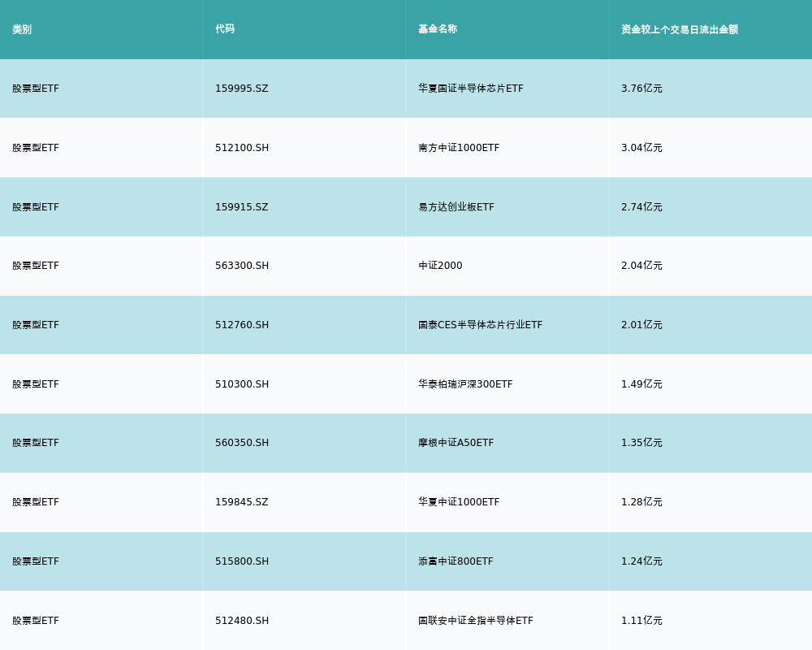Select the 中证2000 fund name
The image size is (812, 650).
[x=440, y=266]
